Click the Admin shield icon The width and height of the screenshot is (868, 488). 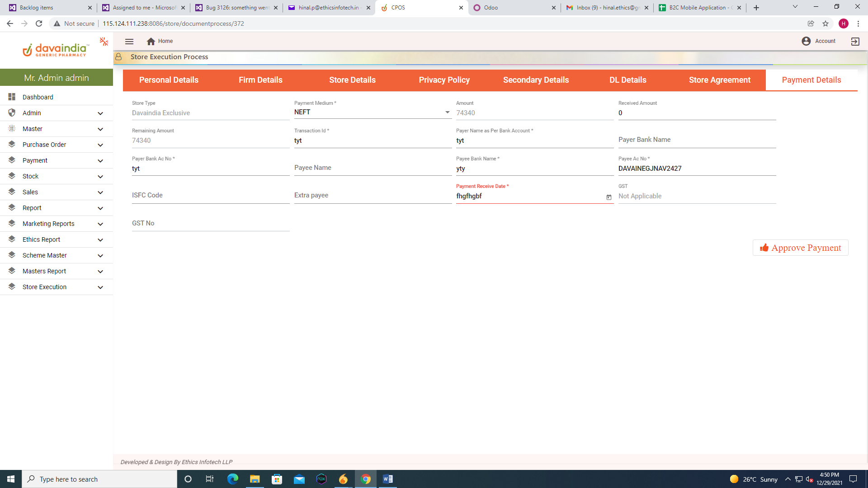[x=12, y=113]
